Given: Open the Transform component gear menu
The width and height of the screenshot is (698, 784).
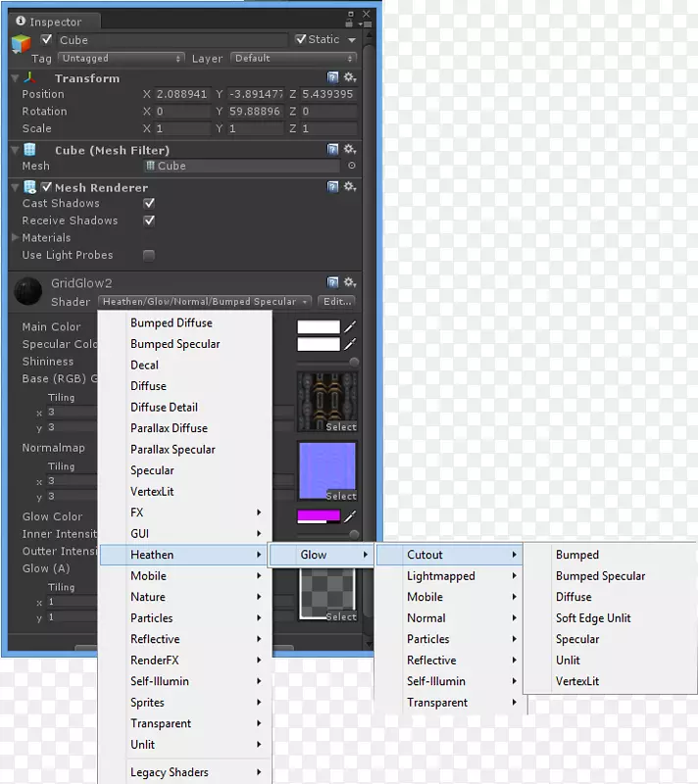Looking at the screenshot, I should 349,77.
